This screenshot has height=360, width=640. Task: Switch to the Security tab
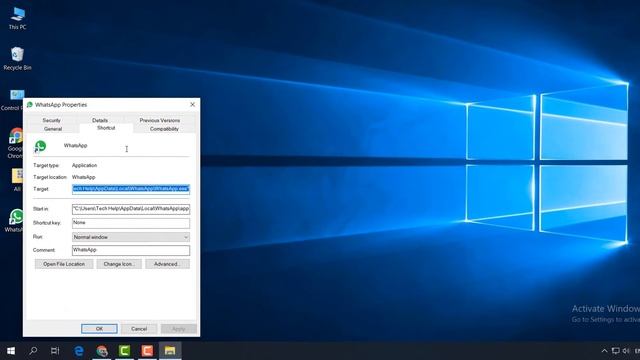click(51, 120)
